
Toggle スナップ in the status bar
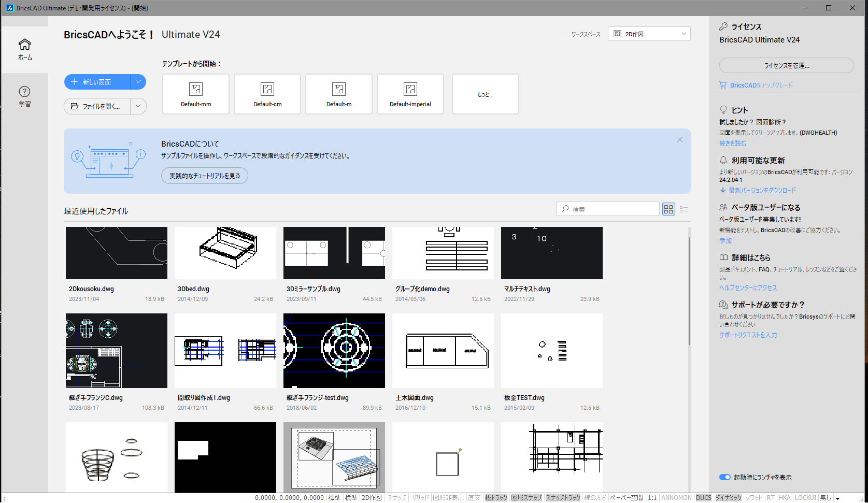pyautogui.click(x=397, y=498)
